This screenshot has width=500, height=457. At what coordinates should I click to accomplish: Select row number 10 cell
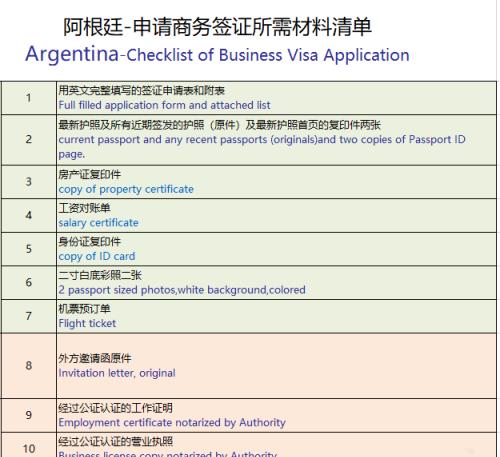coord(29,448)
